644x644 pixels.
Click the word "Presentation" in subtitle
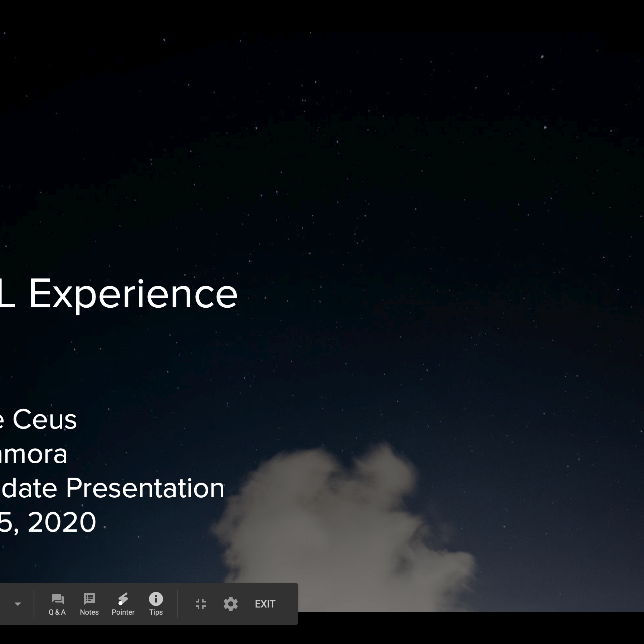click(x=145, y=488)
